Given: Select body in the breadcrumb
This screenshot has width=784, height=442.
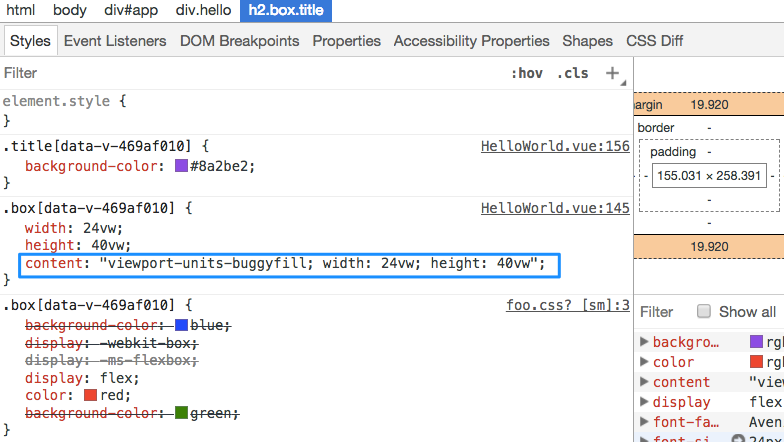Looking at the screenshot, I should tap(70, 10).
